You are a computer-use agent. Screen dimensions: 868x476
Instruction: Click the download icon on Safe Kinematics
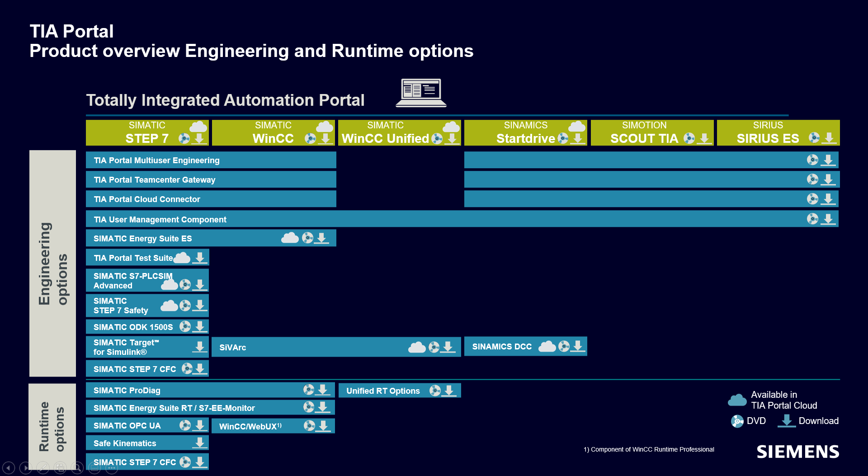click(x=199, y=443)
